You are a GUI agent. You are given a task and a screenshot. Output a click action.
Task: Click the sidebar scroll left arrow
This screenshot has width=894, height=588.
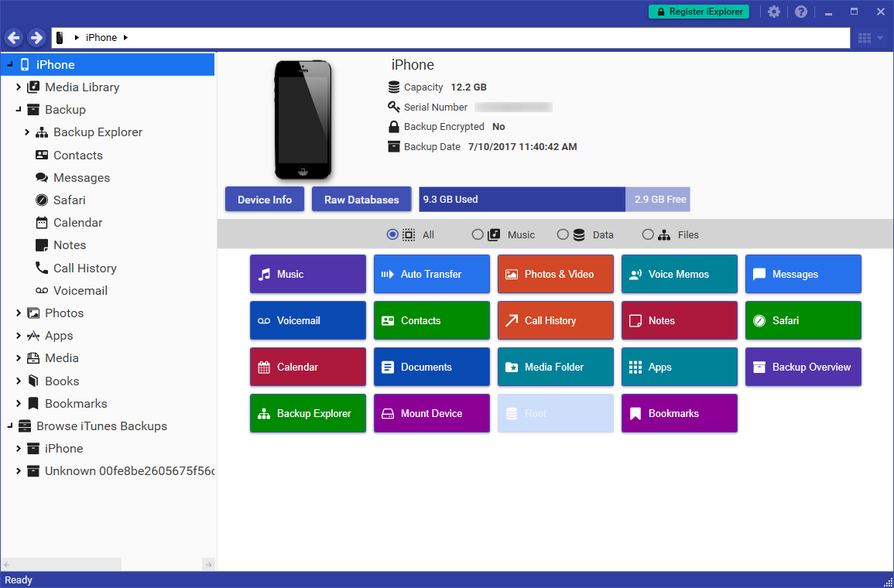(x=7, y=564)
